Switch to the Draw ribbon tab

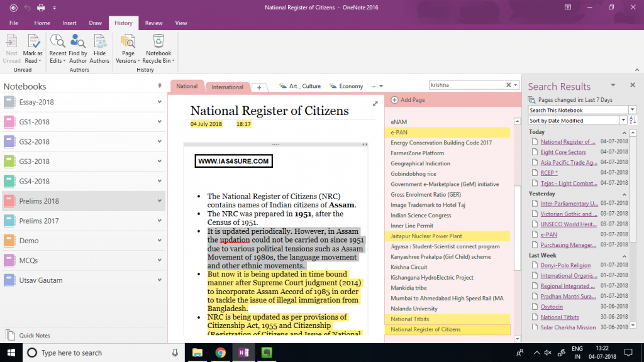pyautogui.click(x=95, y=22)
